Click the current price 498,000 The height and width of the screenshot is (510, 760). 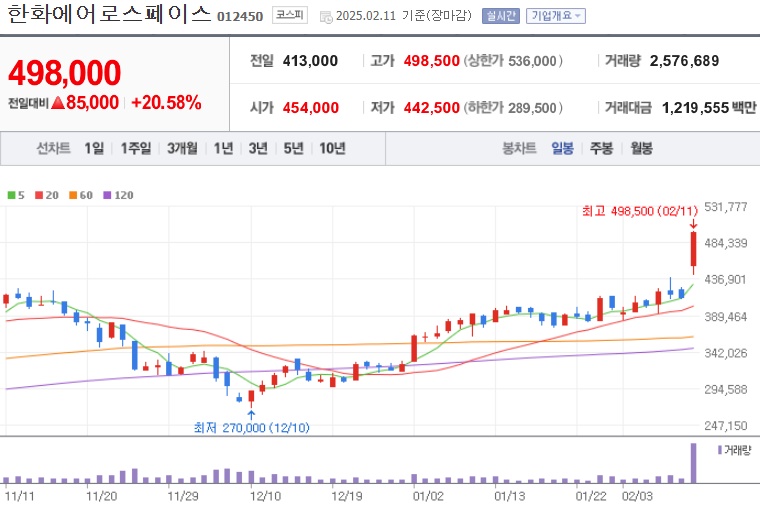coord(64,73)
